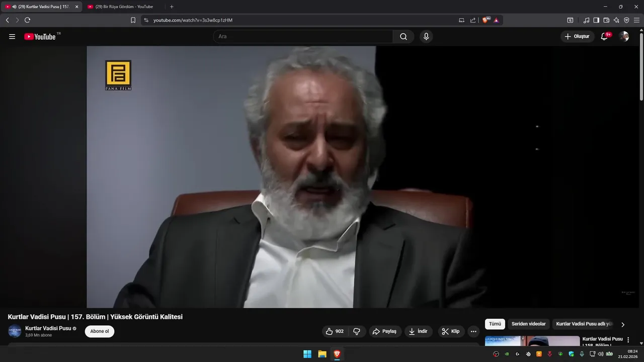Start voice search with the microphone icon
The image size is (644, 362).
pos(426,37)
